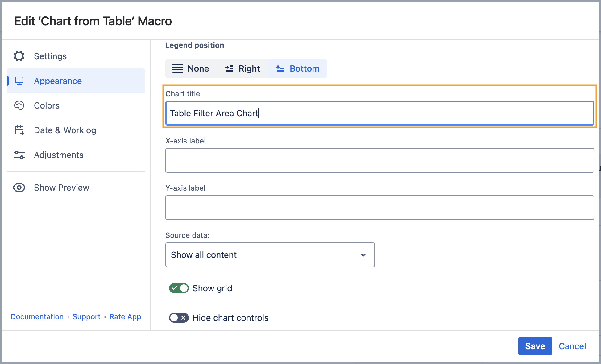Switch to Adjustments tab label

[x=59, y=155]
